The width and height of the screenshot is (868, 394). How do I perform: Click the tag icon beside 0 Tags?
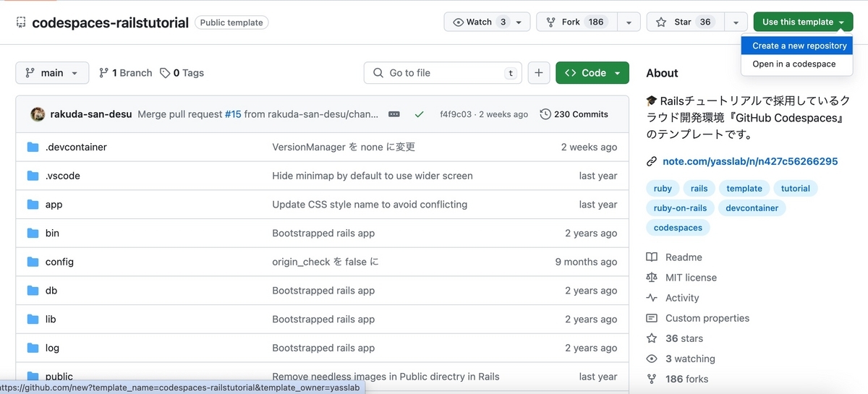click(x=165, y=73)
